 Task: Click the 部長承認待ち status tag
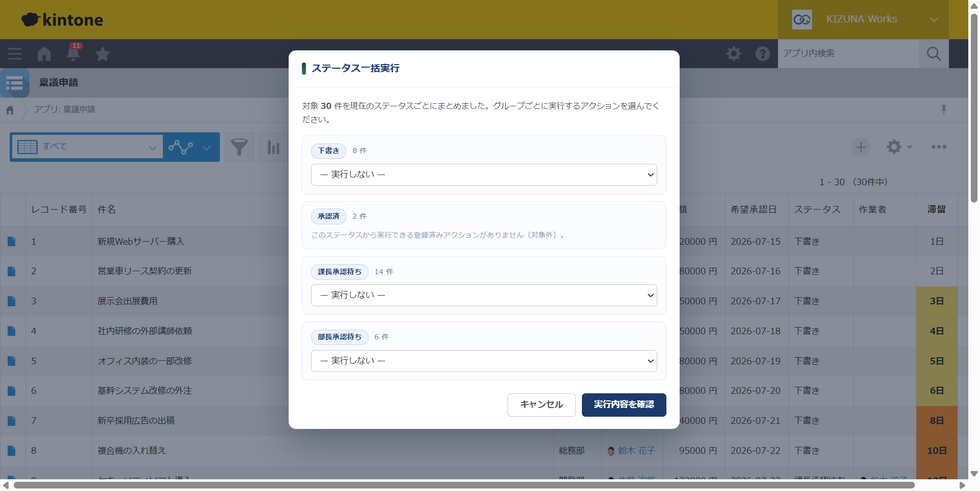click(340, 337)
